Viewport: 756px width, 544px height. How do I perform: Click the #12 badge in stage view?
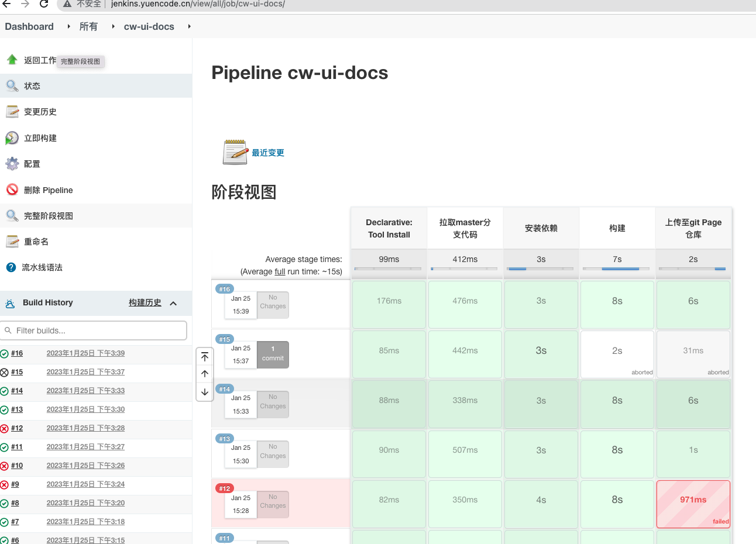[x=225, y=488]
